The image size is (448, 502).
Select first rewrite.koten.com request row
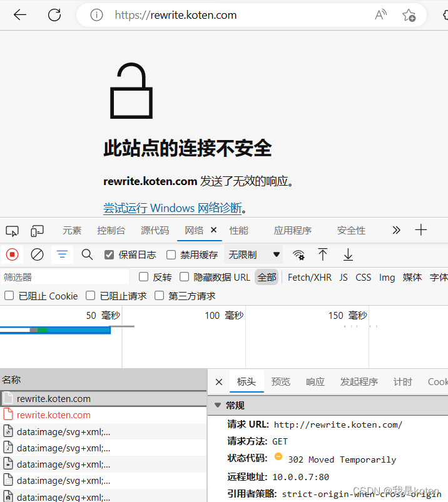point(103,399)
